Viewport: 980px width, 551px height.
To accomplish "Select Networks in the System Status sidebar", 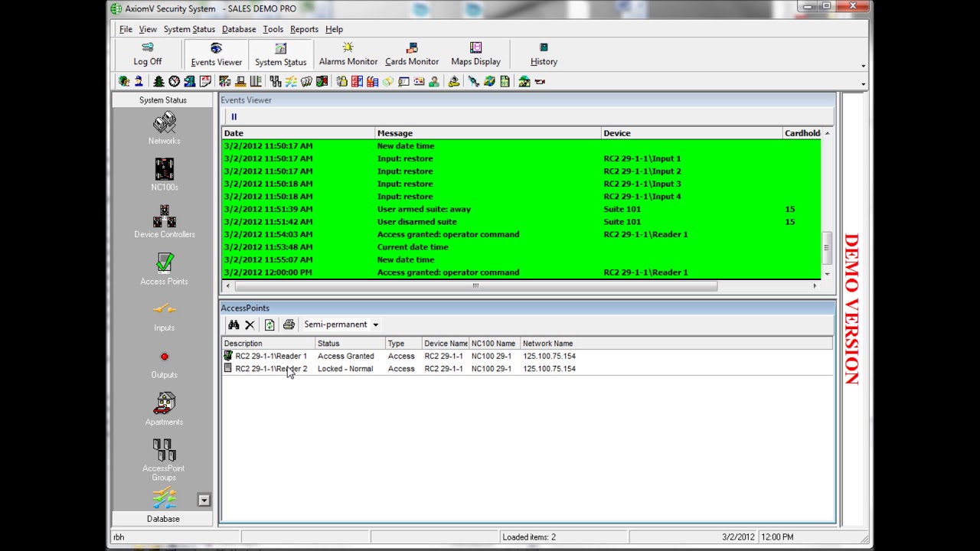I will click(x=164, y=129).
